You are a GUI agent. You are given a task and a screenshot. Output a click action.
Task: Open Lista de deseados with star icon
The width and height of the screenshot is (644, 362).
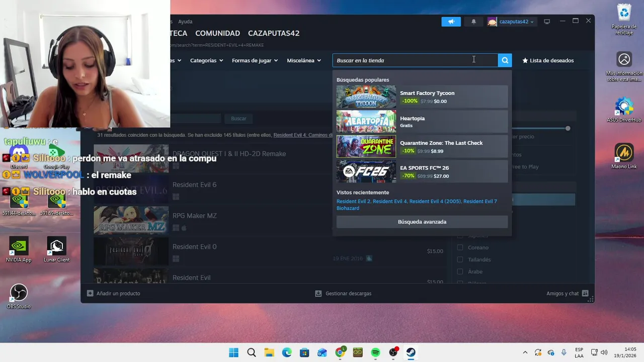(x=548, y=60)
